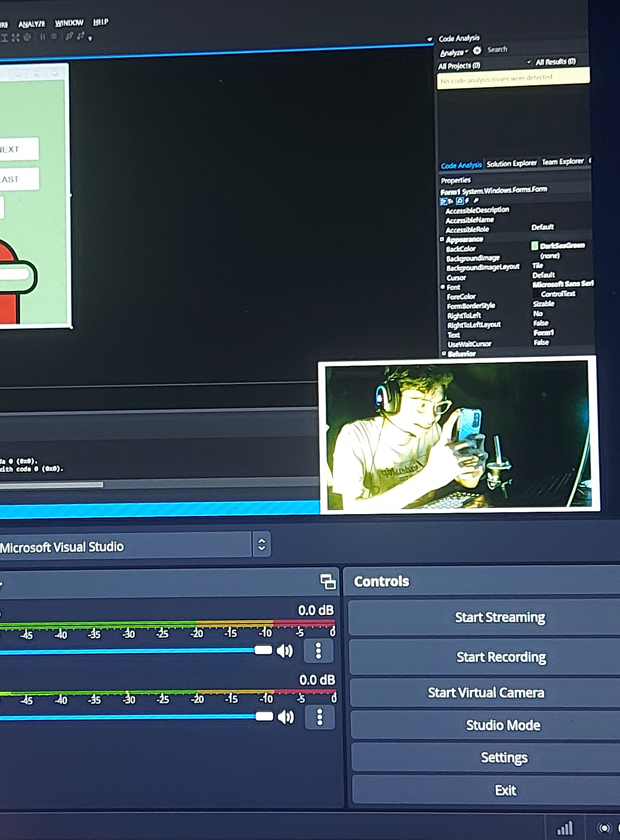
Task: Mute the second audio channel speaker
Action: pyautogui.click(x=286, y=717)
